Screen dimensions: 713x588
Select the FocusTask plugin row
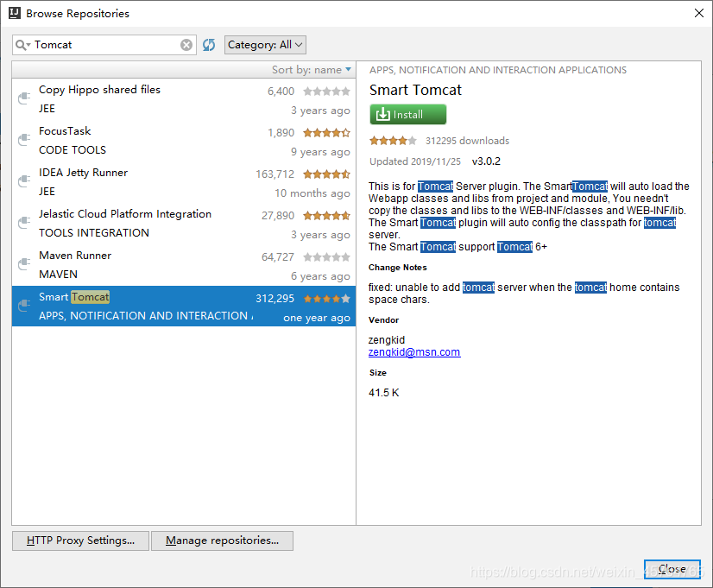pos(184,141)
